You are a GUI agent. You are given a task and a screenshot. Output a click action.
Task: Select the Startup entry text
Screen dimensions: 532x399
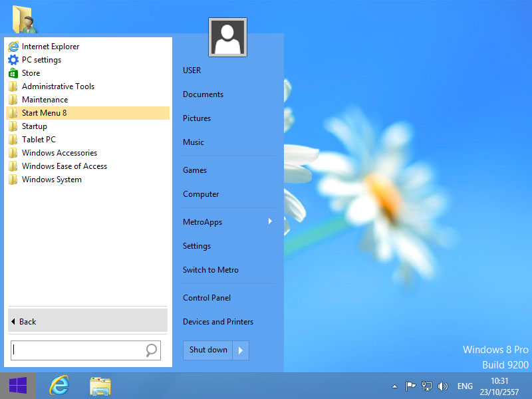[x=35, y=126]
